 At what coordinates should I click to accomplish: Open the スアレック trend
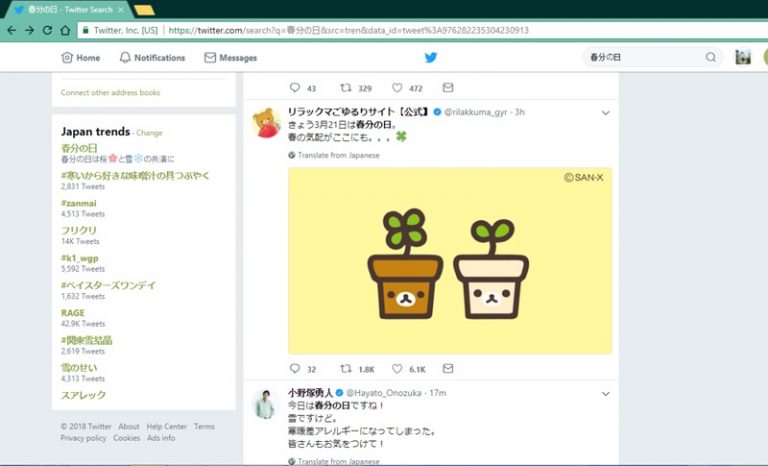click(83, 395)
